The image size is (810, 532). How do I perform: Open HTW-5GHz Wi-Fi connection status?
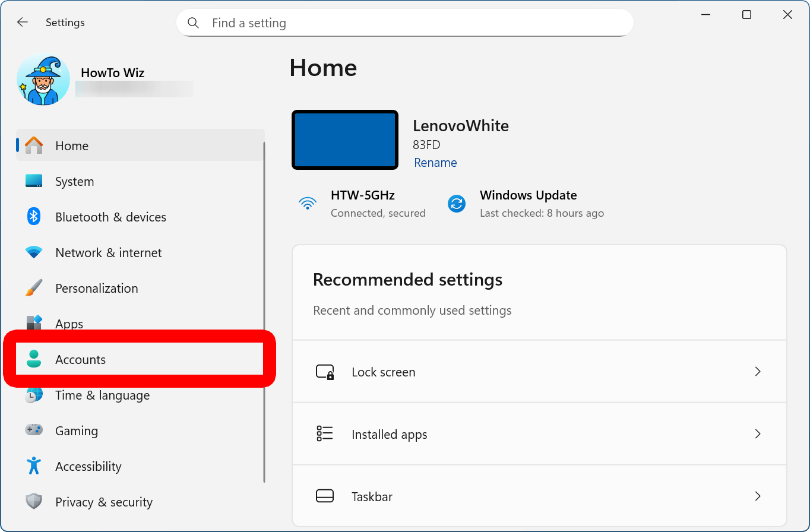[362, 204]
